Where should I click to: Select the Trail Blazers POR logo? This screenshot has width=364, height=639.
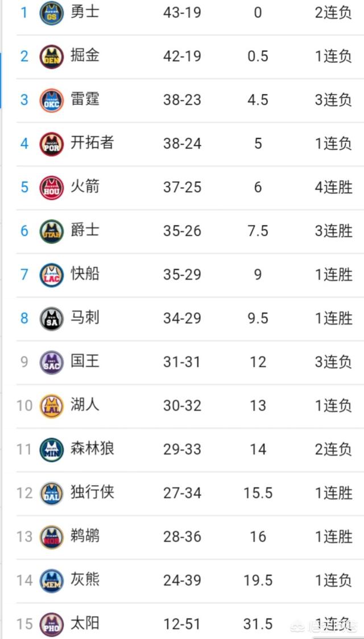tap(52, 144)
